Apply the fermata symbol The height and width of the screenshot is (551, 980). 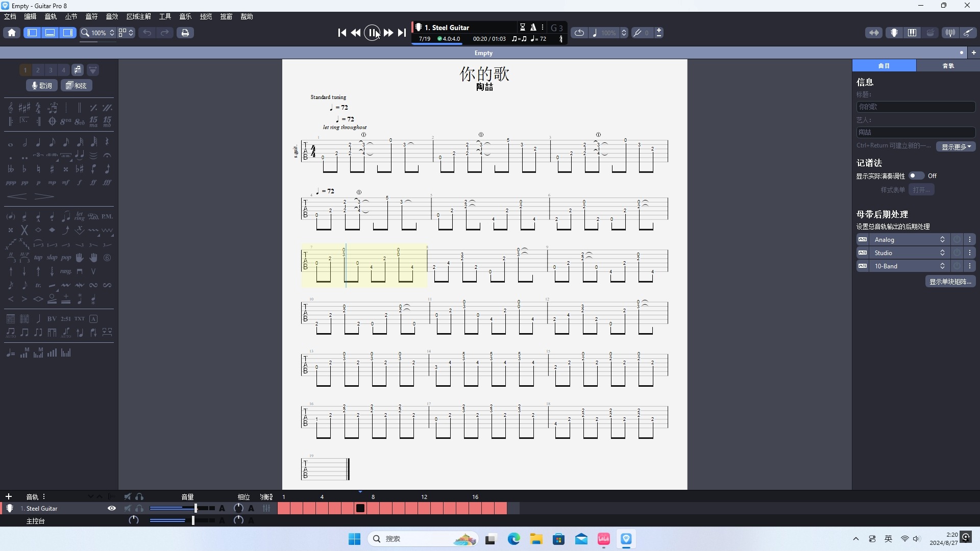pos(107,156)
